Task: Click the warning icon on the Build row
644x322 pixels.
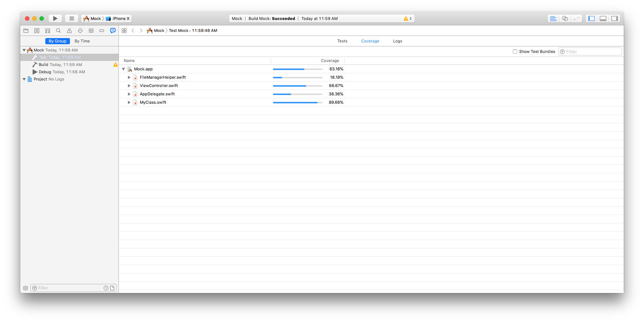Action: click(x=116, y=65)
